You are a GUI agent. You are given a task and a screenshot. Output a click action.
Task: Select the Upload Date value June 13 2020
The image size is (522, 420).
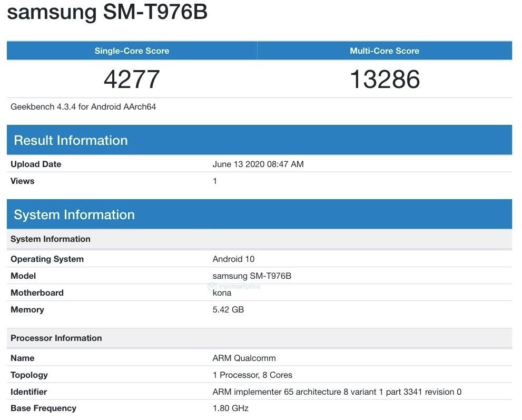(x=258, y=164)
